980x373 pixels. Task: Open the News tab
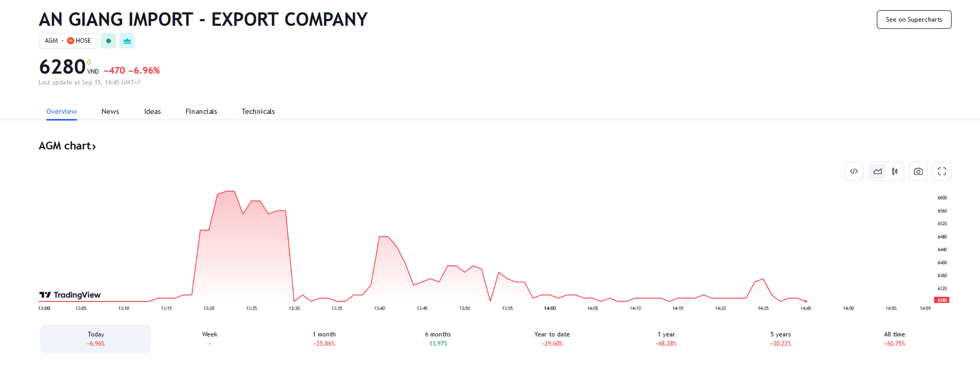(x=110, y=111)
